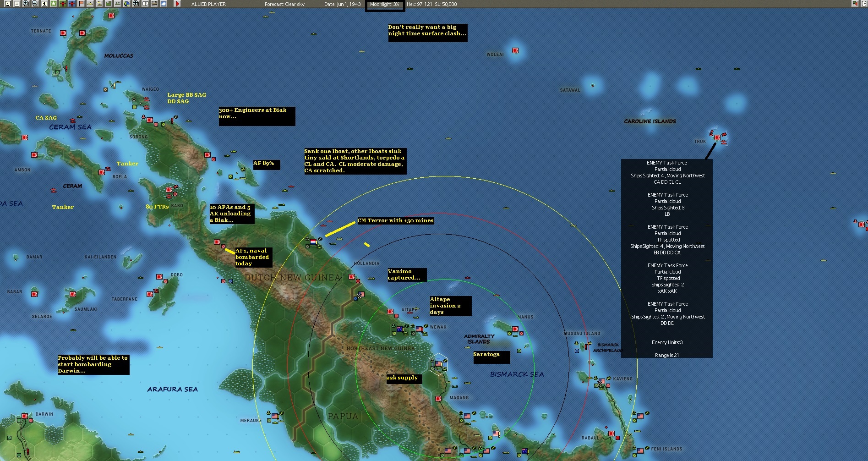Toggle the red plane icon on green background
868x461 pixels.
(x=63, y=4)
